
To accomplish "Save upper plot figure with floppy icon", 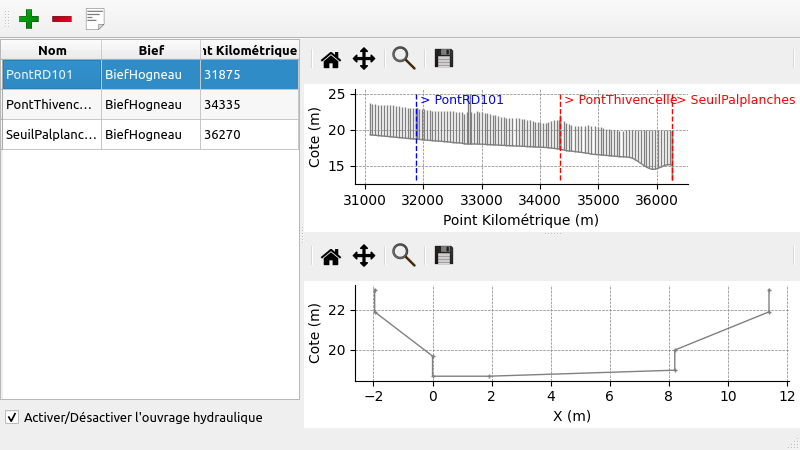I will [x=444, y=59].
